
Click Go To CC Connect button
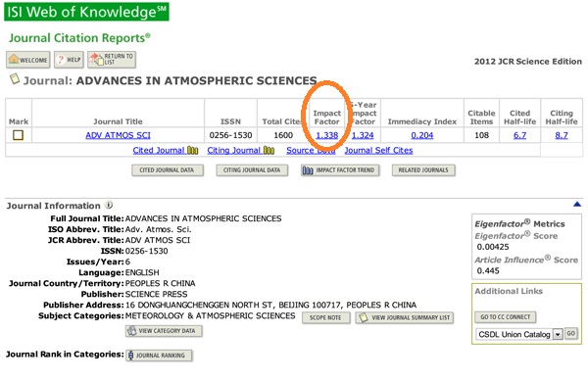tap(505, 317)
